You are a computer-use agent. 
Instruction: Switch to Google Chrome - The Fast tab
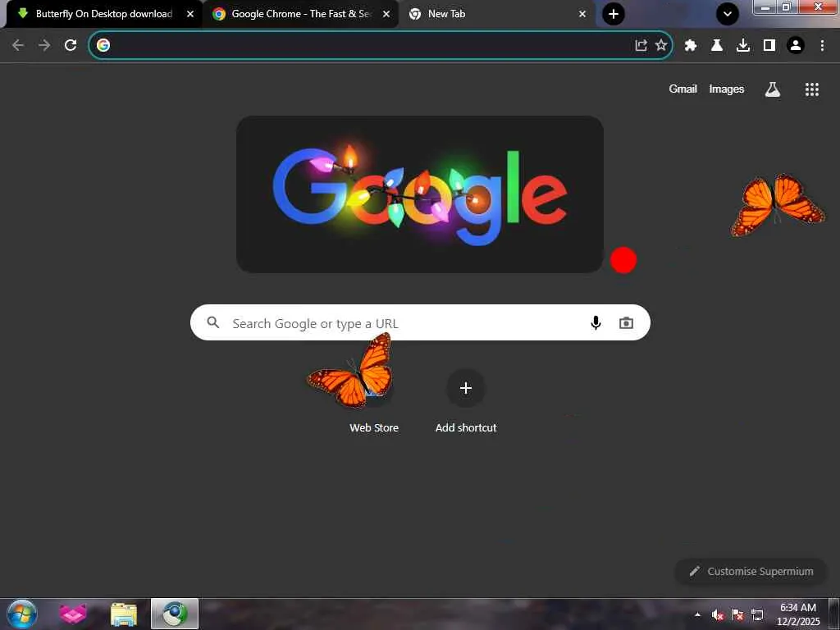click(301, 14)
